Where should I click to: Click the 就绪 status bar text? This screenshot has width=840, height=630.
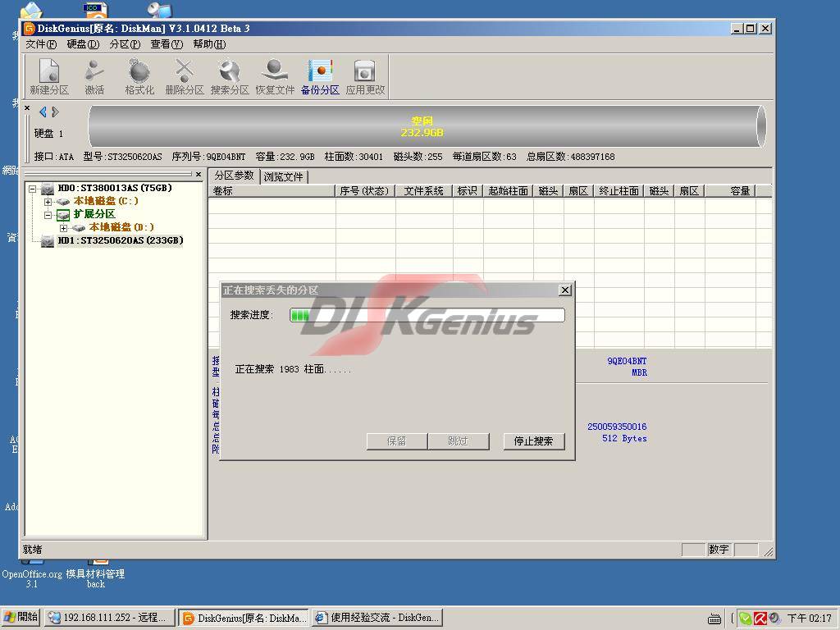pyautogui.click(x=32, y=550)
